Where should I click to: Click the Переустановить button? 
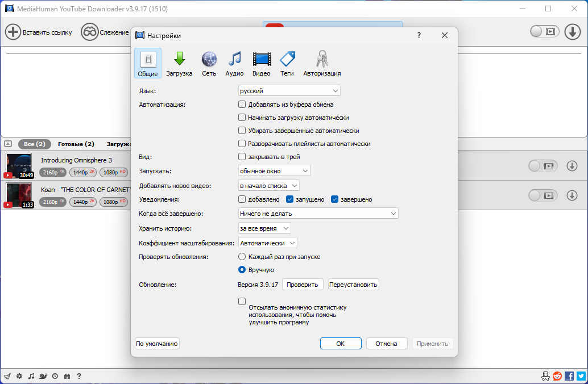353,285
